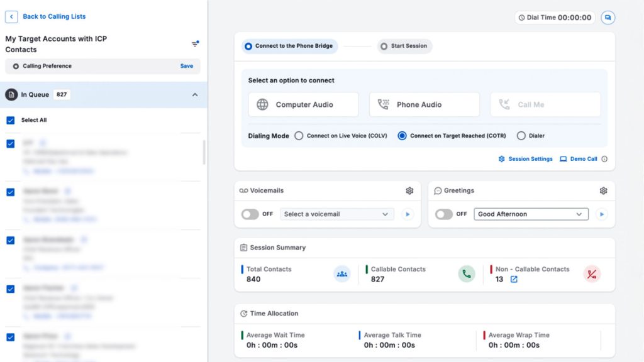Play the Good Afternoon greeting preview
Viewport: 644px width, 362px height.
tap(601, 214)
